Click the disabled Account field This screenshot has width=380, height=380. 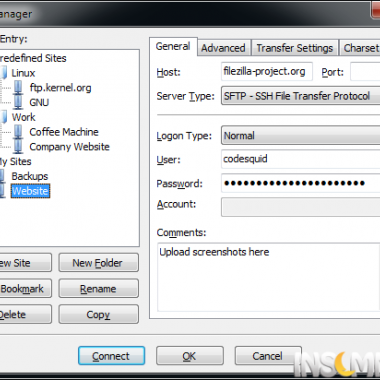300,207
